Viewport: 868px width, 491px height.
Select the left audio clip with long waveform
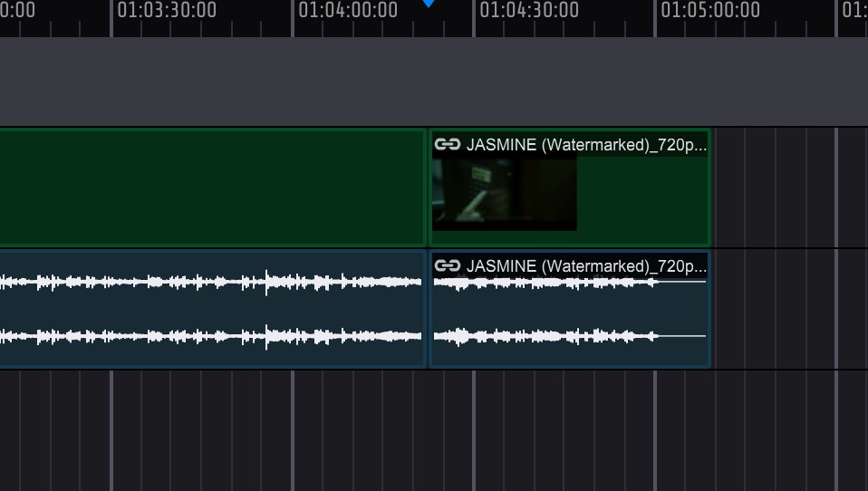[x=213, y=308]
